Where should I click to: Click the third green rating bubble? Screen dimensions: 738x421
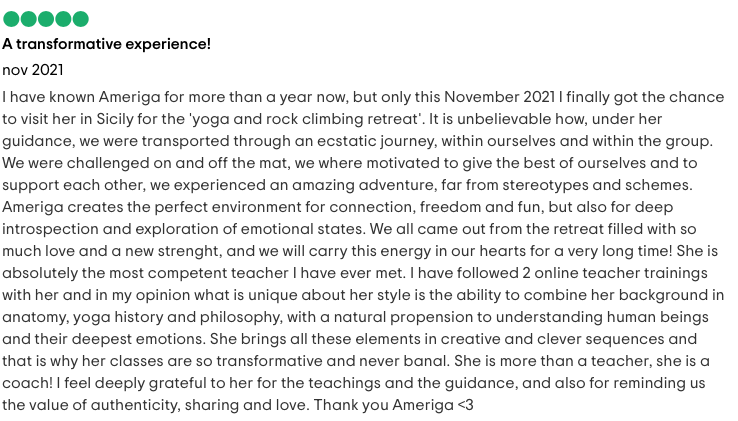click(x=46, y=19)
